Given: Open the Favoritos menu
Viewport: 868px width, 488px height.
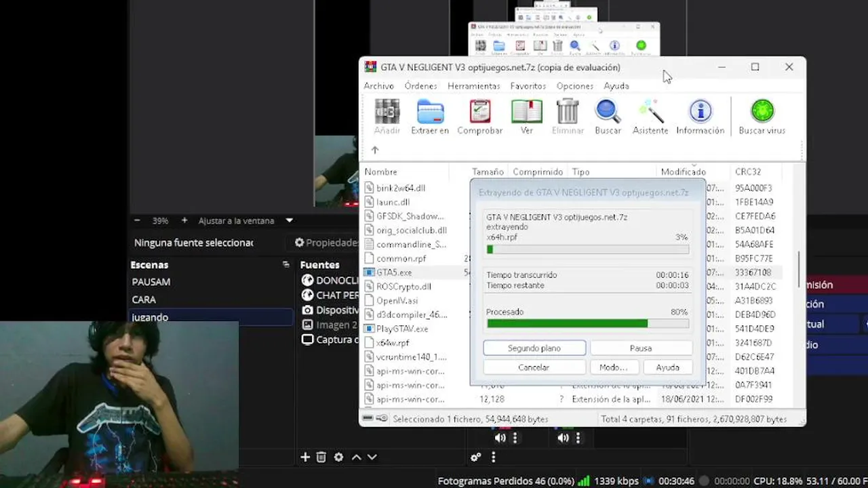Looking at the screenshot, I should click(528, 86).
